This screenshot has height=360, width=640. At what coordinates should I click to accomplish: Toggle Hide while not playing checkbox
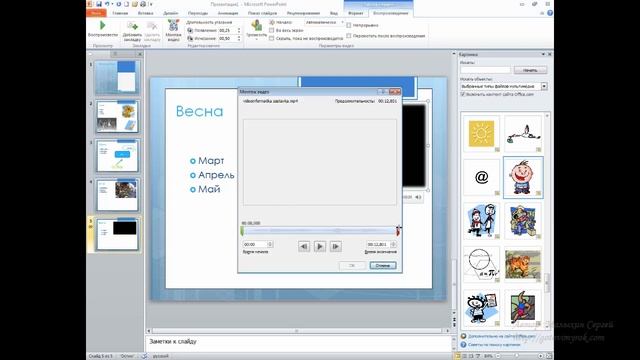pos(271,38)
